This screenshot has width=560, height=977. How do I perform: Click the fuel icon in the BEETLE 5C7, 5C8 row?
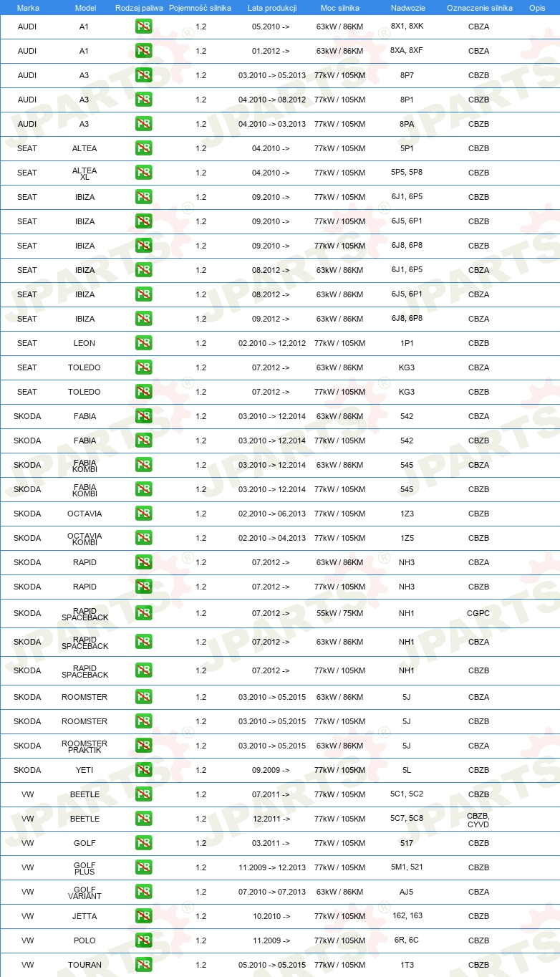point(143,818)
